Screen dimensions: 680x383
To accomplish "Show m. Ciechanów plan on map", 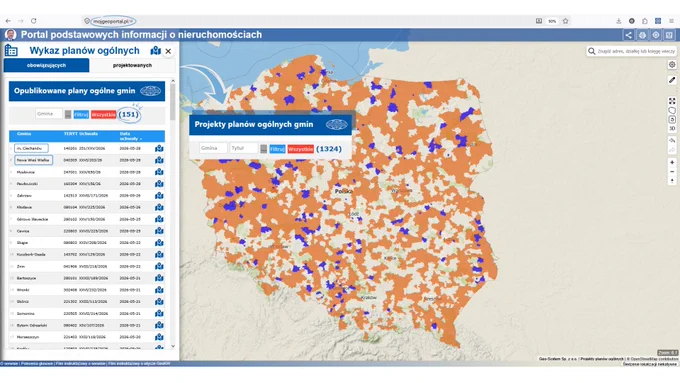I will point(159,148).
